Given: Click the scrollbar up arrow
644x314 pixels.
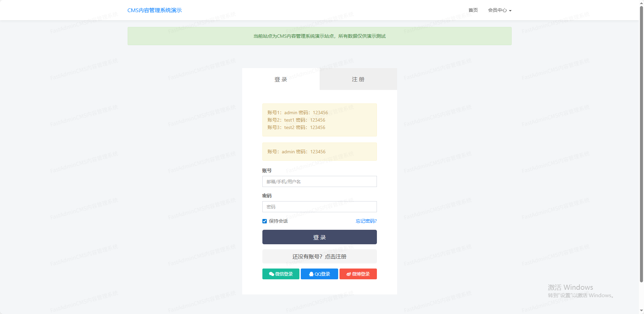Looking at the screenshot, I should pos(641,3).
